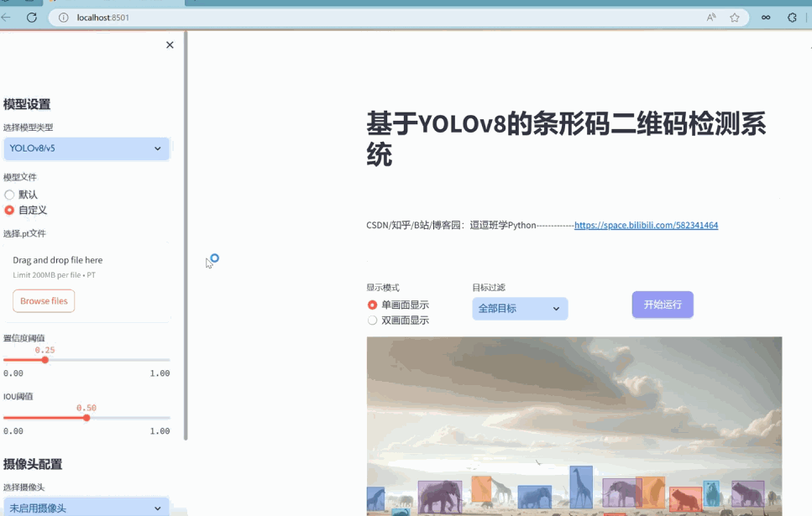Open the 全部目标 target filter dropdown
The image size is (812, 516).
click(519, 309)
